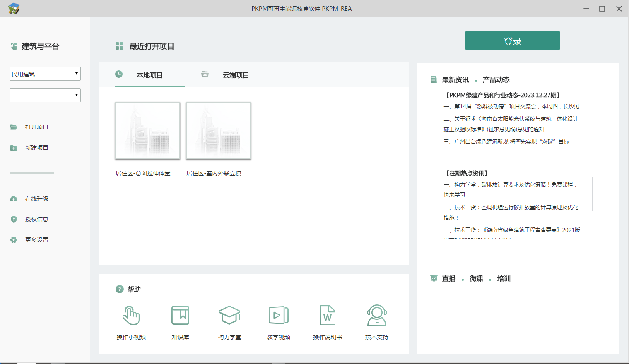Click the 教学视频 play video icon
Image resolution: width=629 pixels, height=364 pixels.
tap(278, 315)
